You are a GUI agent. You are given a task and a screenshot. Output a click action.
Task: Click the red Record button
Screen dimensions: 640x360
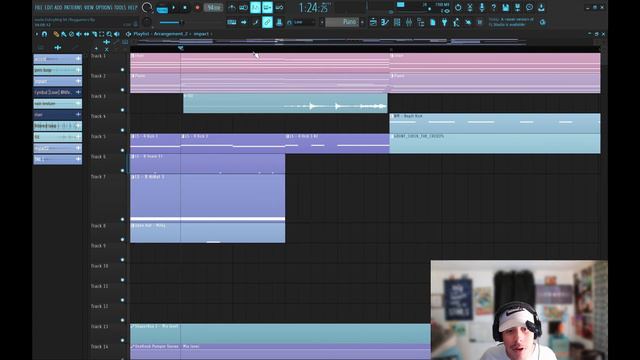click(197, 8)
